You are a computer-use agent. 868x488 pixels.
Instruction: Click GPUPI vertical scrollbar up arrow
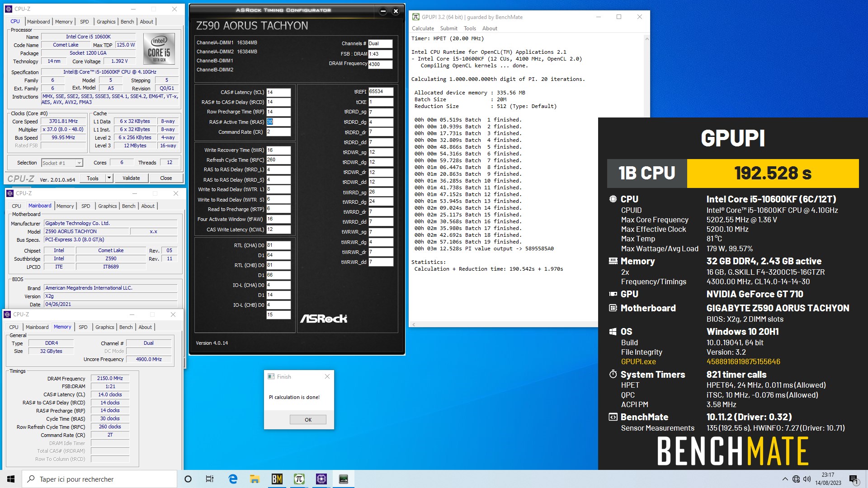coord(646,38)
